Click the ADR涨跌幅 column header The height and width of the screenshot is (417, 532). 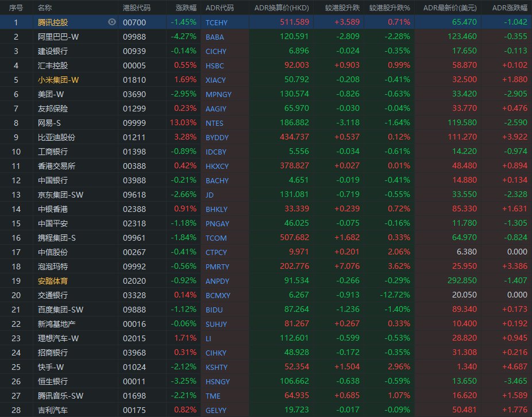pos(510,8)
